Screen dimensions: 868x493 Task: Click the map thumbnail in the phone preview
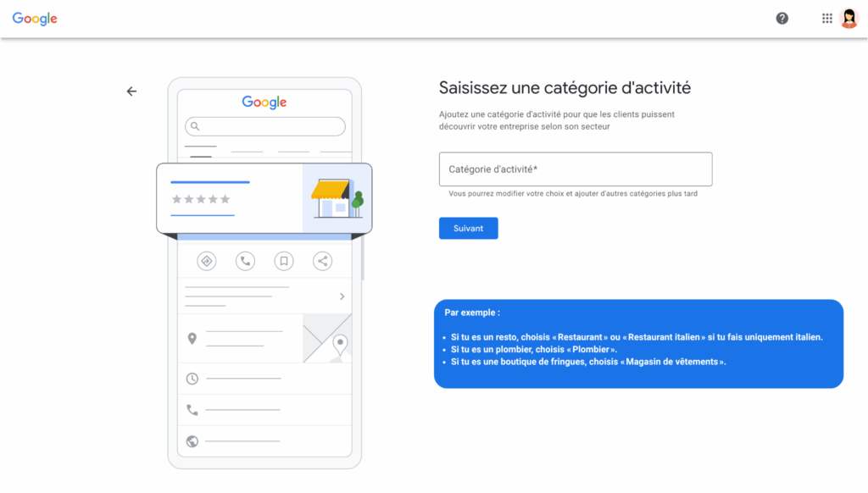tap(327, 338)
